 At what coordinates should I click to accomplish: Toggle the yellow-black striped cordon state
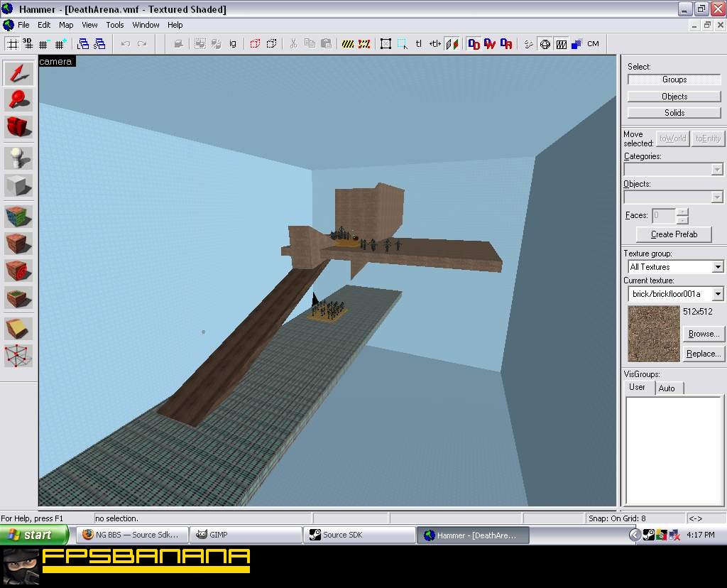(x=348, y=44)
